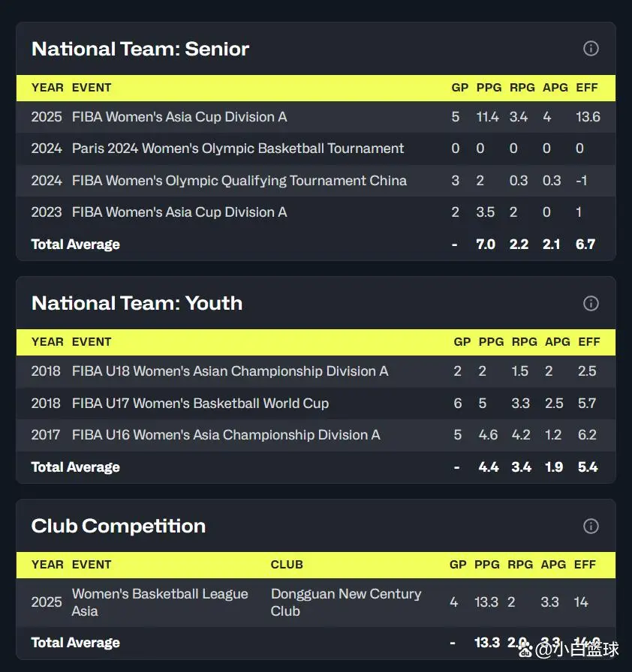The height and width of the screenshot is (672, 632).
Task: Click info icon in National Team: Senior
Action: click(x=591, y=49)
